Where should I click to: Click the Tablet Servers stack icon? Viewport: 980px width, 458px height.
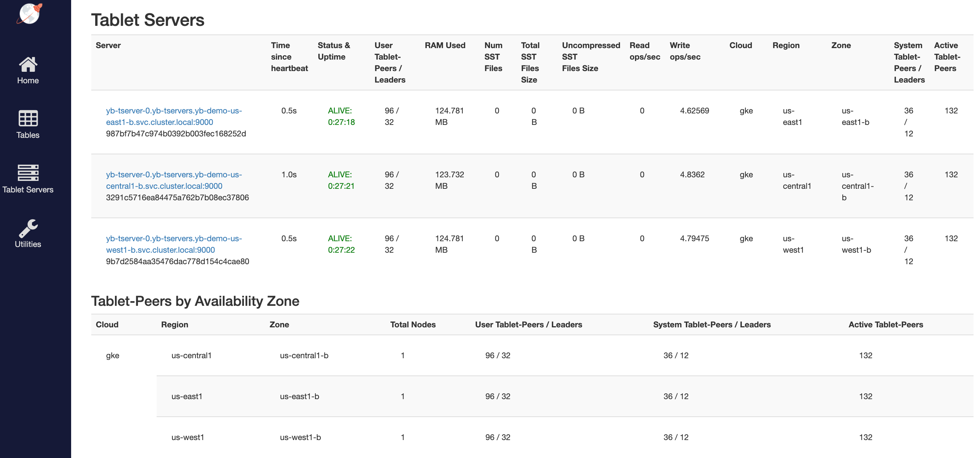tap(28, 173)
